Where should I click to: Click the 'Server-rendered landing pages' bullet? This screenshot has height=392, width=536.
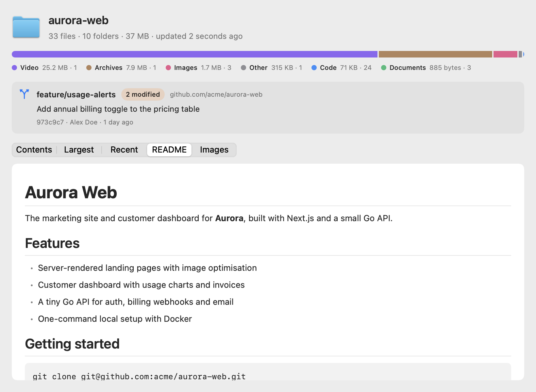click(x=147, y=268)
